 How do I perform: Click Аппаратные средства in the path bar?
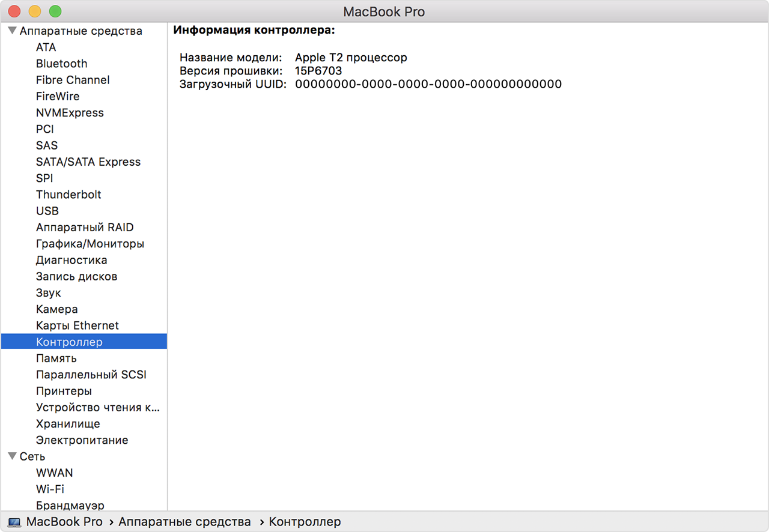pos(184,522)
